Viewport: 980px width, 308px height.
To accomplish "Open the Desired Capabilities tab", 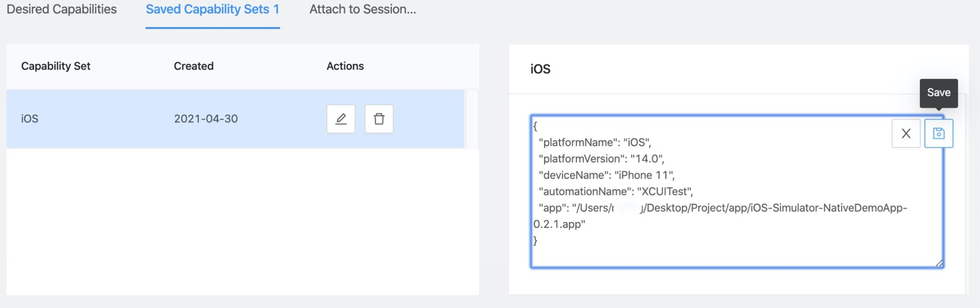I will [61, 10].
